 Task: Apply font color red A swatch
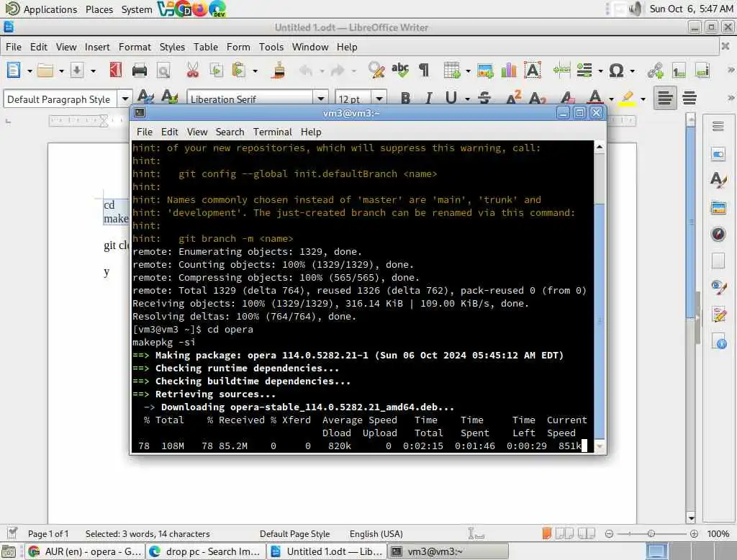595,97
